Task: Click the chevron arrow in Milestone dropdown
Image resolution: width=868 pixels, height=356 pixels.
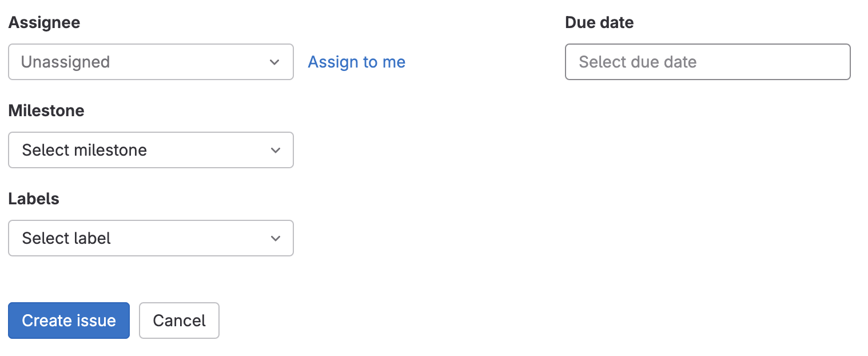Action: 275,151
